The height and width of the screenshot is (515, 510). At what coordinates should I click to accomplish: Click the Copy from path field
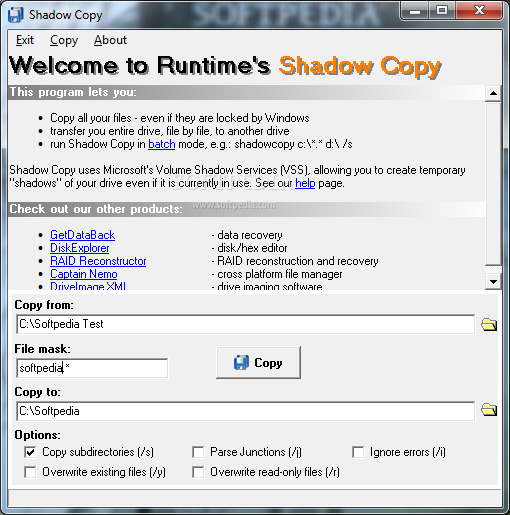click(246, 324)
